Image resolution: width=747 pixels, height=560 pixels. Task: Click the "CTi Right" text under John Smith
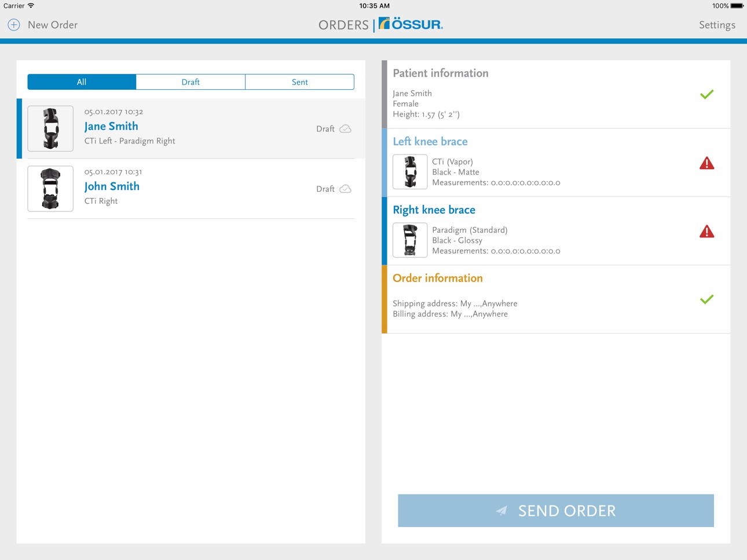click(101, 201)
